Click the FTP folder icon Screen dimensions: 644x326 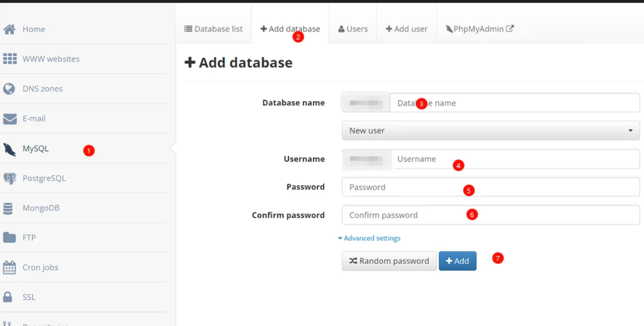(x=9, y=238)
